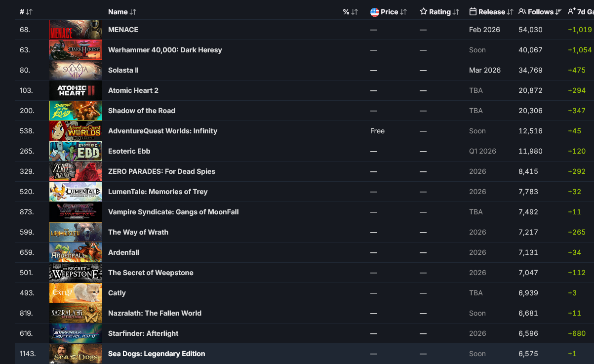Image resolution: width=594 pixels, height=364 pixels.
Task: Open the Dark Heresy game thumbnail
Action: (76, 50)
